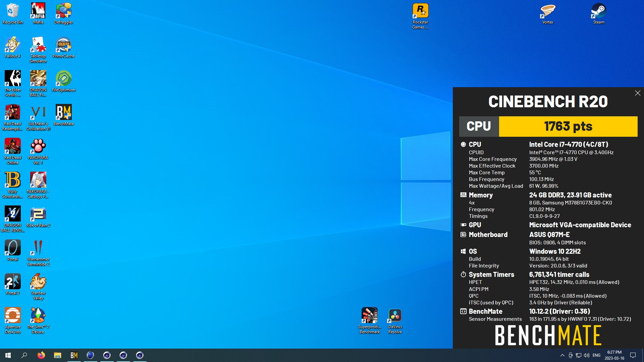Open File Explorer from the taskbar
This screenshot has height=362, width=644.
click(x=57, y=355)
